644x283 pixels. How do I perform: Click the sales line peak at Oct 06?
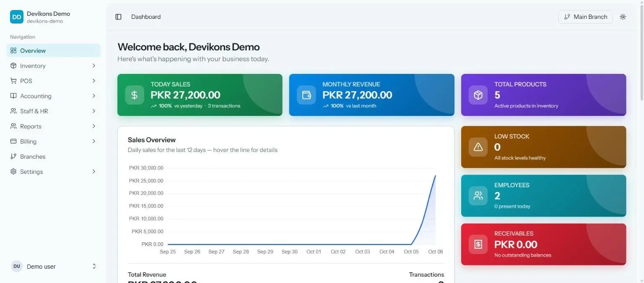point(435,176)
